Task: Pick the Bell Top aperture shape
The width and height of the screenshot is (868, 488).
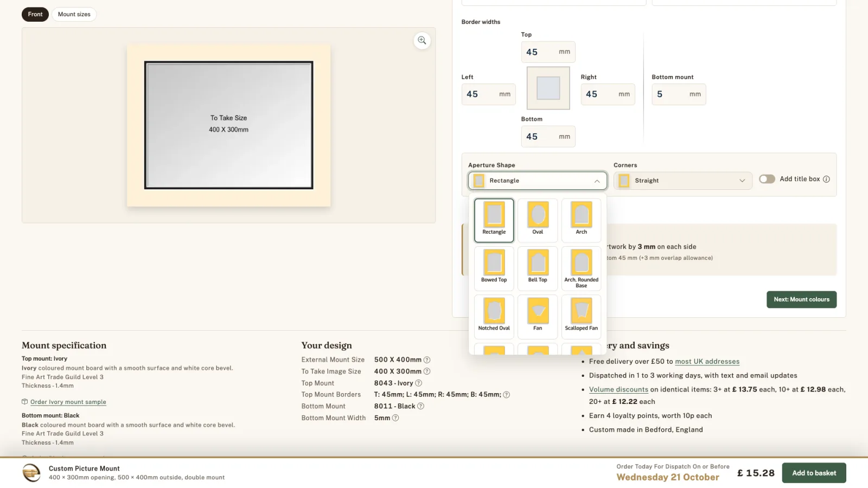Action: pos(538,268)
